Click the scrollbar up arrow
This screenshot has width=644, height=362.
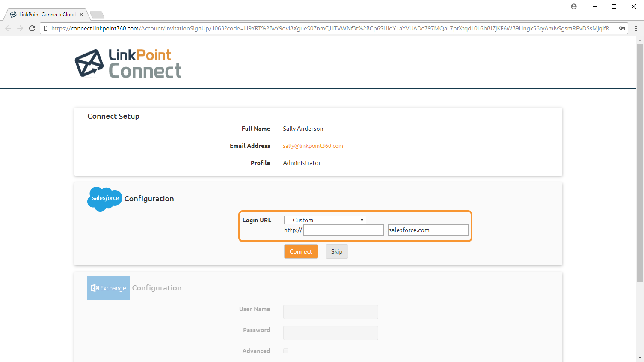[x=640, y=40]
